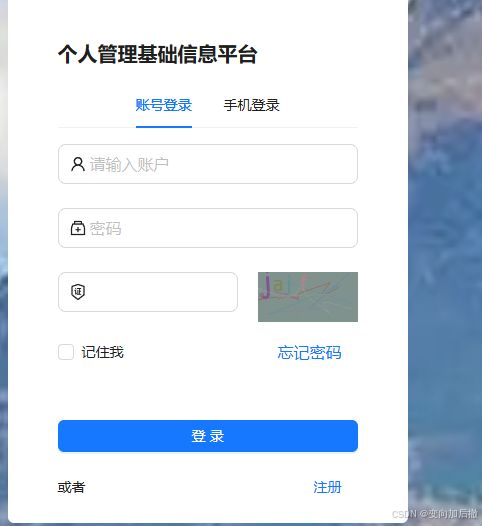Focus the 请输入账户 input field
This screenshot has height=526, width=482.
tap(208, 164)
